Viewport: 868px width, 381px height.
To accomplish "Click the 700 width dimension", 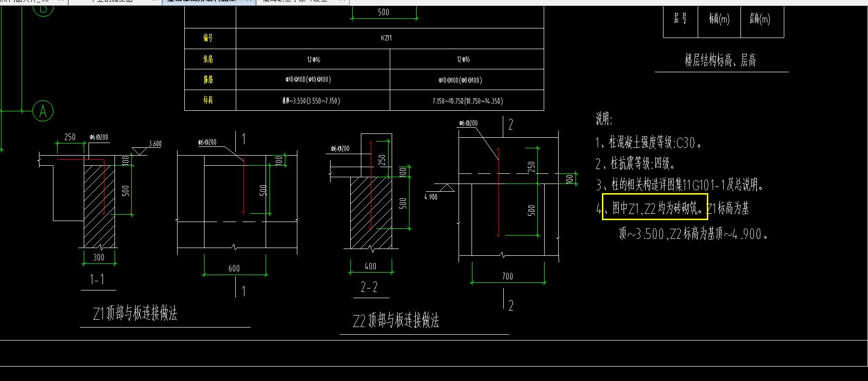I will click(508, 276).
